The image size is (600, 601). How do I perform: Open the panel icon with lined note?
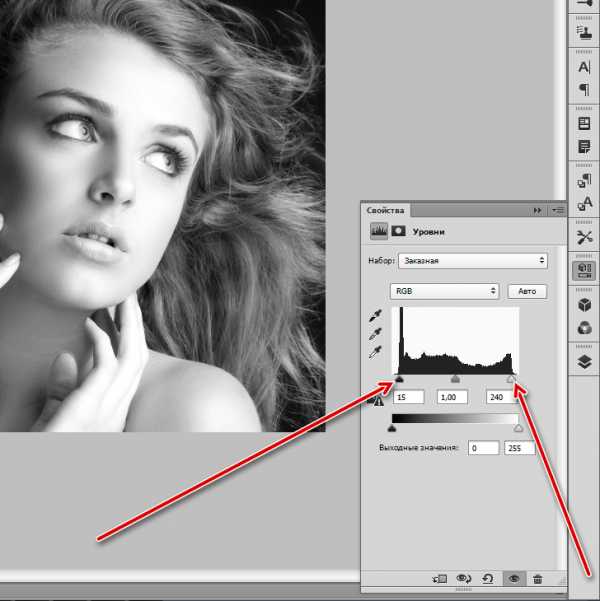click(x=584, y=146)
